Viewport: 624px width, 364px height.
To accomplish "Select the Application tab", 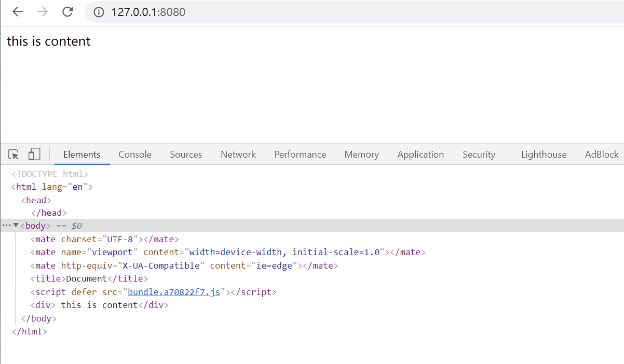I will tap(420, 155).
